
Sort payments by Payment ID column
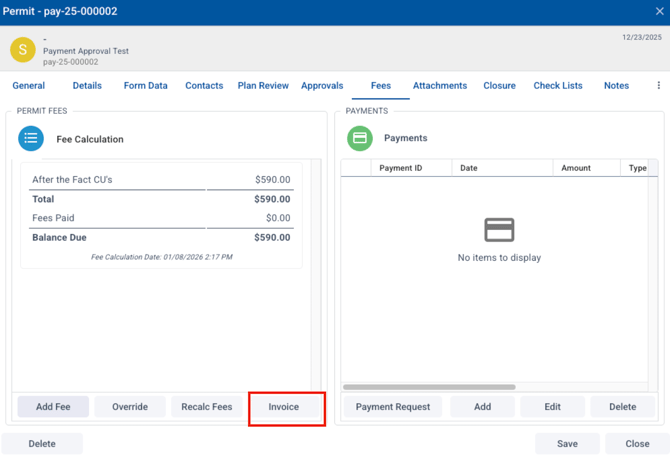[x=401, y=168]
